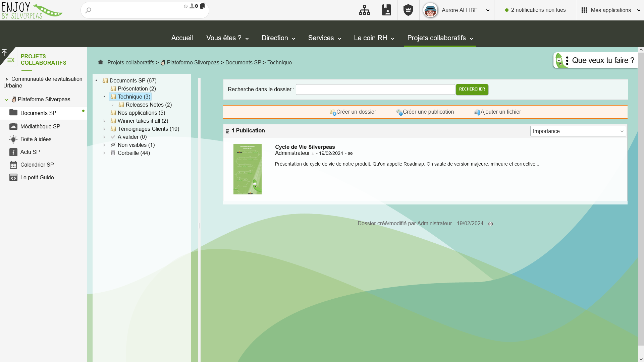
Task: Click Plateforme Silverpeas in the breadcrumb
Action: pos(193,62)
